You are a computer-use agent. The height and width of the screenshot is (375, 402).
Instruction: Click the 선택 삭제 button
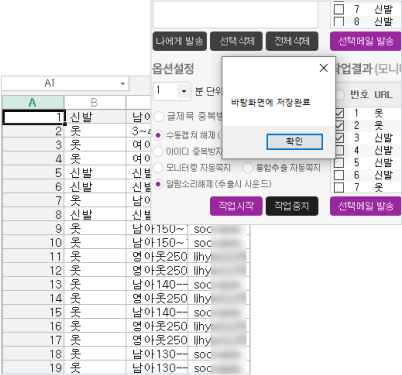click(x=236, y=41)
